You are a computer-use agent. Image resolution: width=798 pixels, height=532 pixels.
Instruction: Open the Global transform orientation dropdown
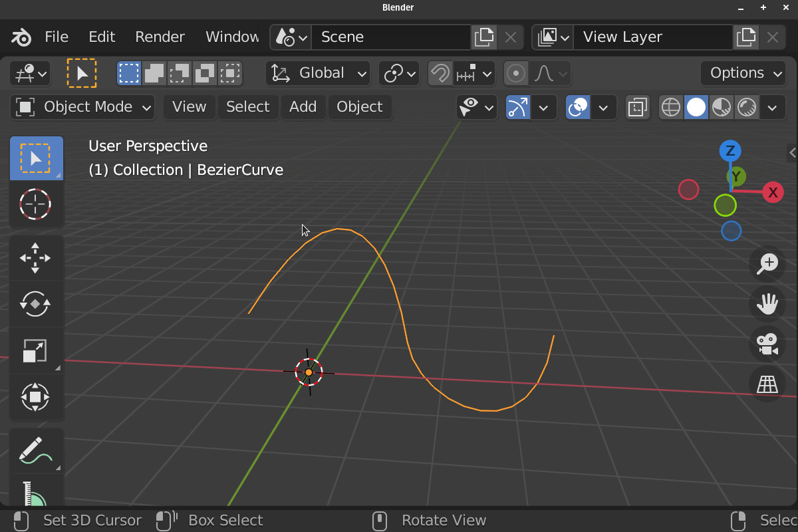click(x=319, y=73)
